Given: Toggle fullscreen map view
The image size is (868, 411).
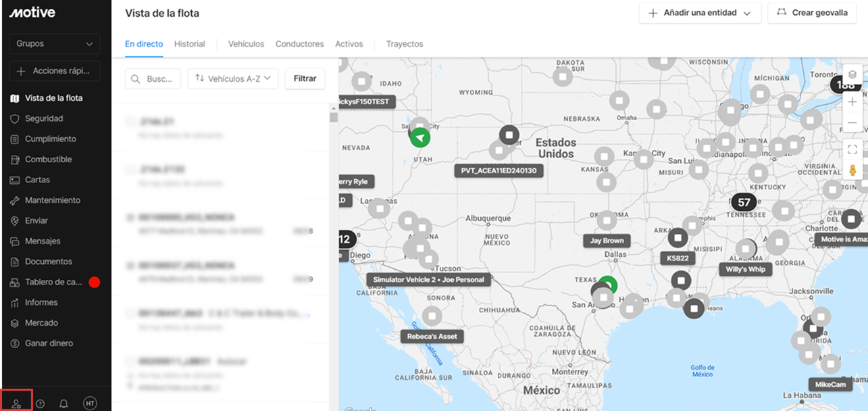Looking at the screenshot, I should [852, 149].
